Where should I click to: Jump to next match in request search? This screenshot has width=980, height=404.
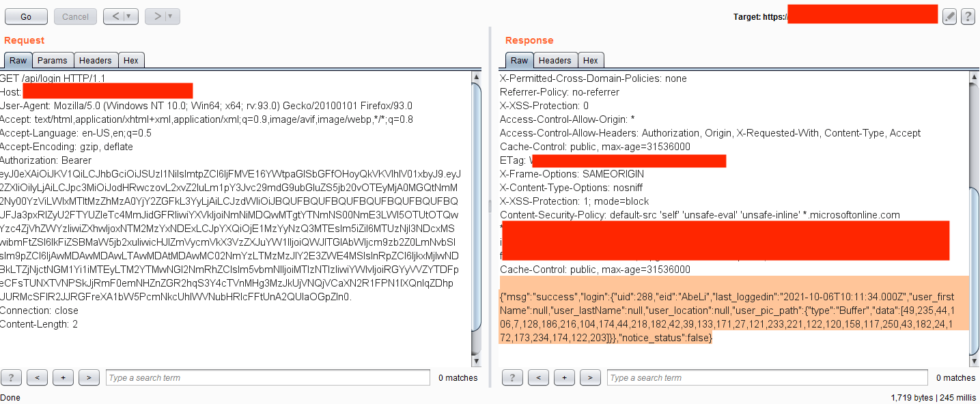[x=89, y=377]
